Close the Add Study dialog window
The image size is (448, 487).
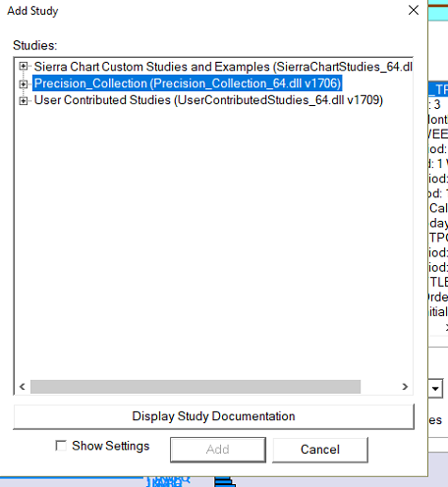click(414, 10)
